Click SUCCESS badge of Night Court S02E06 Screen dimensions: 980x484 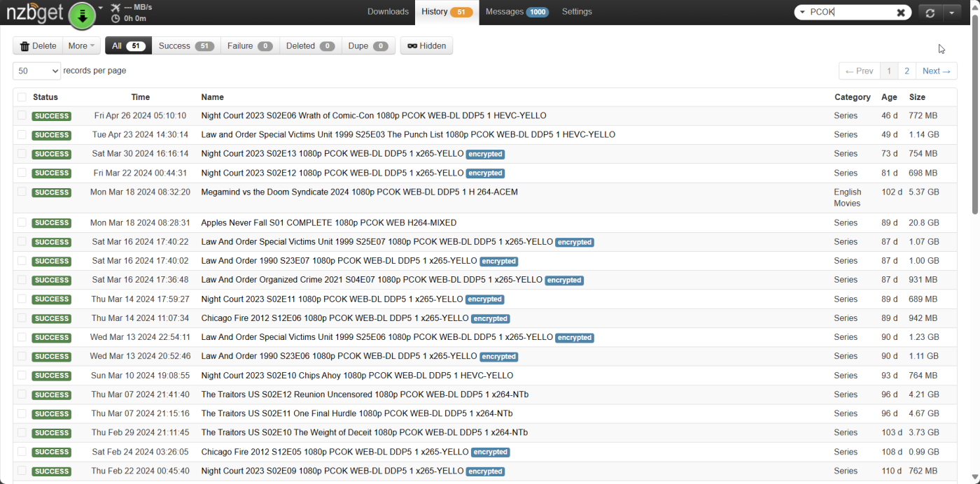tap(51, 116)
